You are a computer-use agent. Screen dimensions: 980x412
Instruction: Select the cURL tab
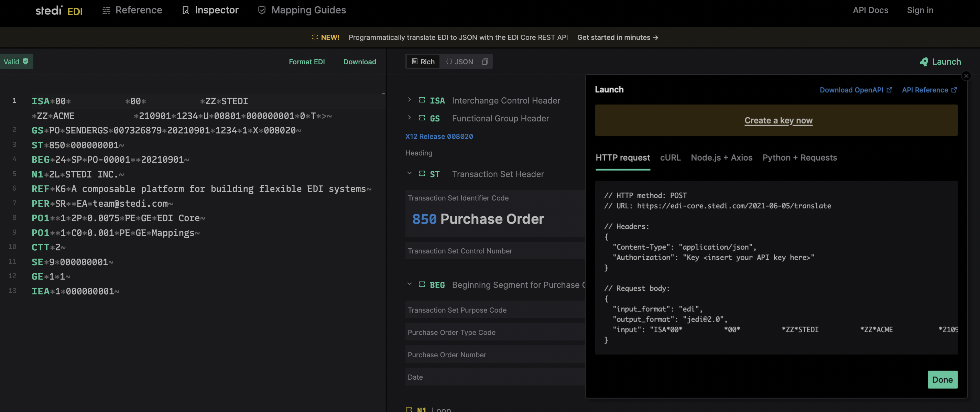click(x=670, y=158)
